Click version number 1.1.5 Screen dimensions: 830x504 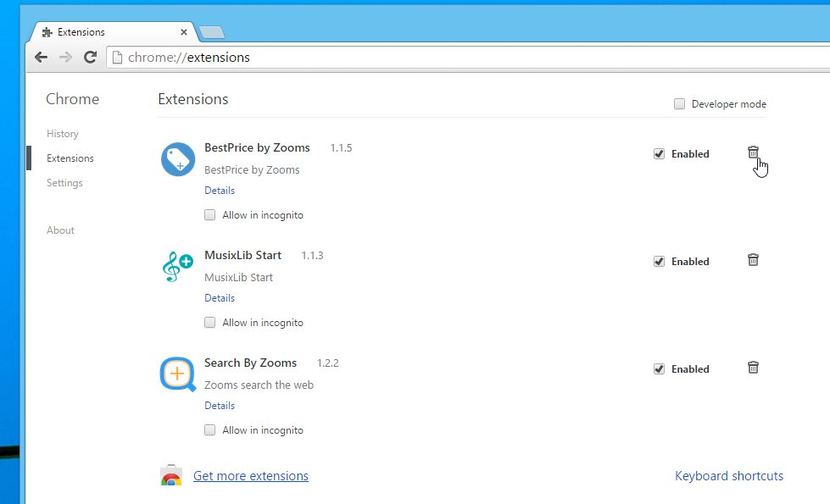[x=341, y=148]
